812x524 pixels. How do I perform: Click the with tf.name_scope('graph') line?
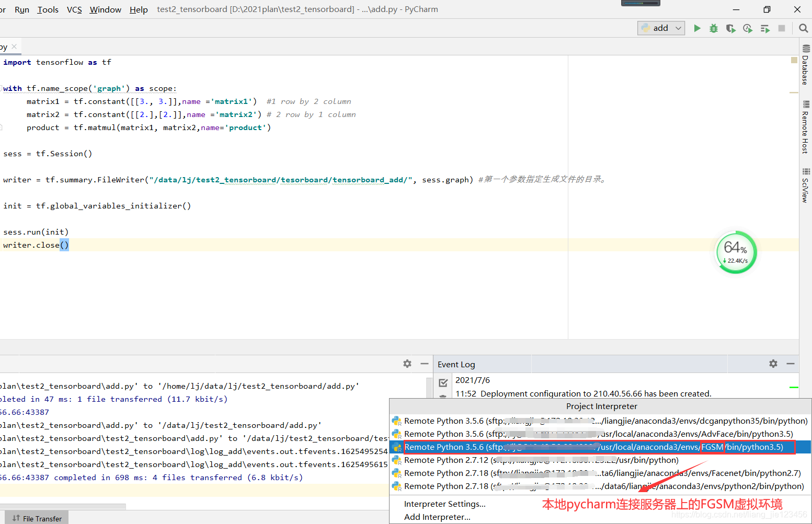[90, 88]
